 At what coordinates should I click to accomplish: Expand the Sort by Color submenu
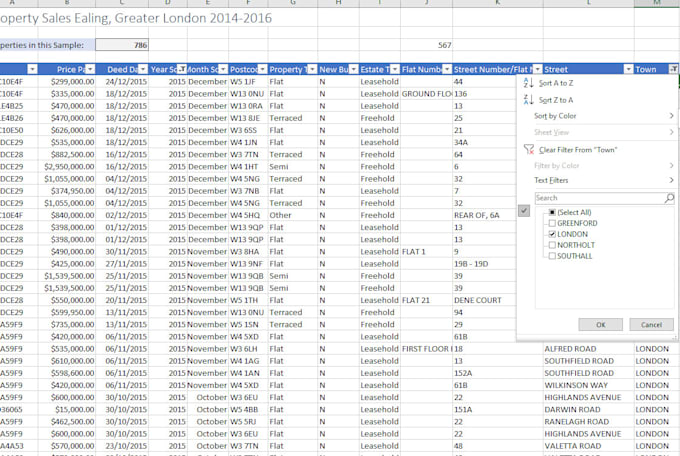click(598, 116)
